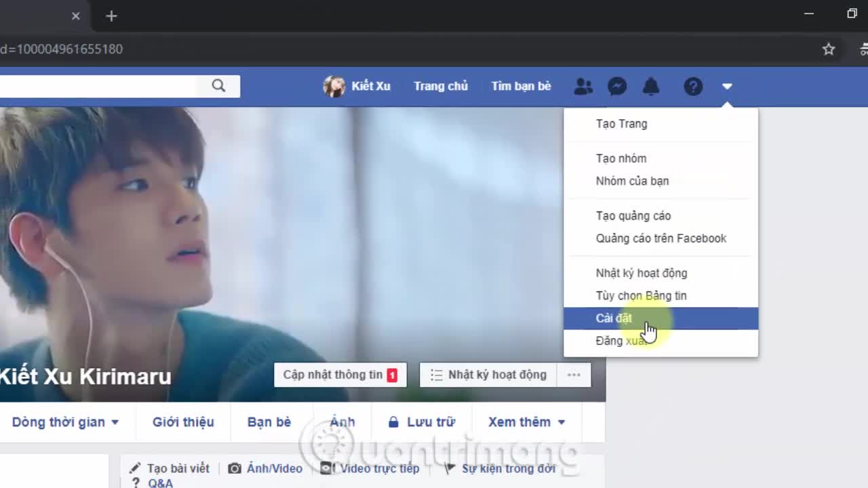This screenshot has height=488, width=868.
Task: Open the friend requests icon
Action: pos(583,86)
